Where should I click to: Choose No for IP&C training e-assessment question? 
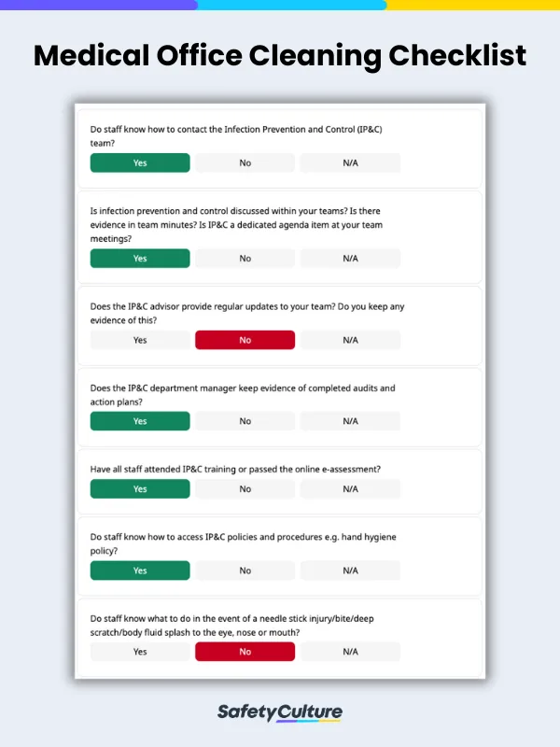[245, 488]
